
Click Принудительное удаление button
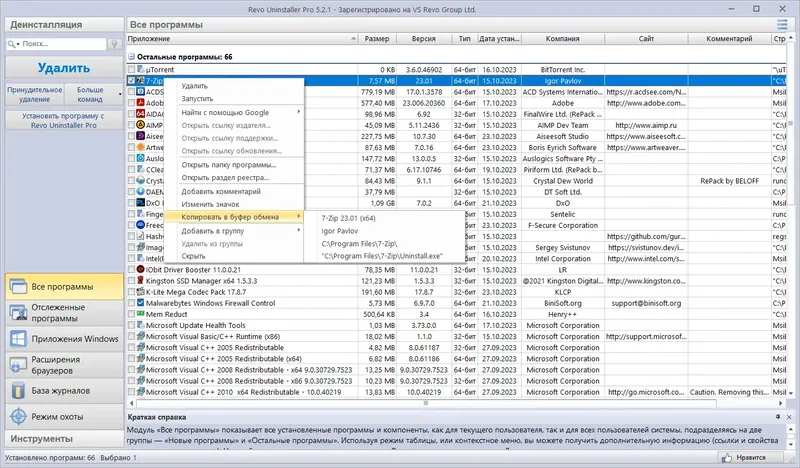point(35,94)
